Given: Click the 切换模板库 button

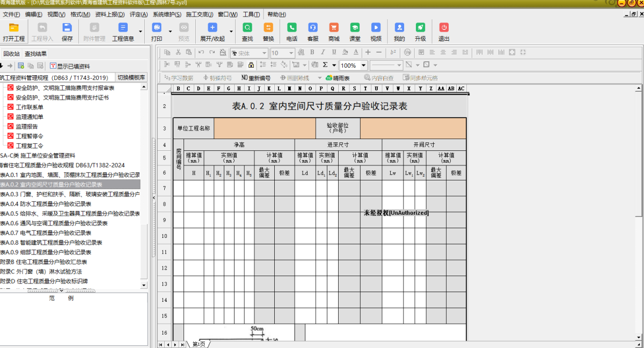Looking at the screenshot, I should click(x=131, y=77).
